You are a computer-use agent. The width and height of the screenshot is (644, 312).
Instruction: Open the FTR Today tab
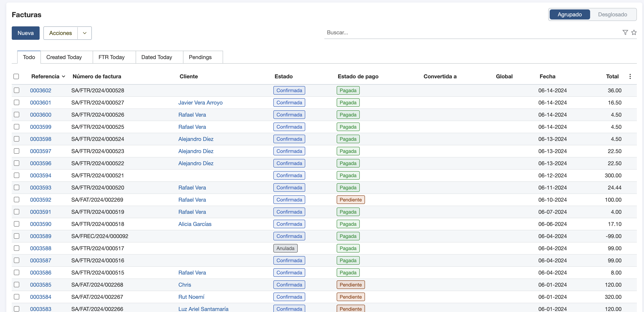tap(112, 57)
